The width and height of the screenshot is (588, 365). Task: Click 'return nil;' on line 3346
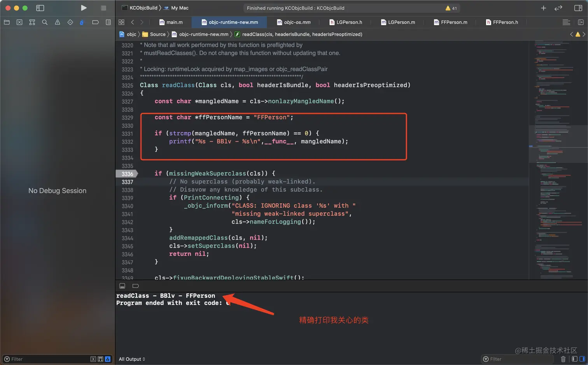(189, 254)
